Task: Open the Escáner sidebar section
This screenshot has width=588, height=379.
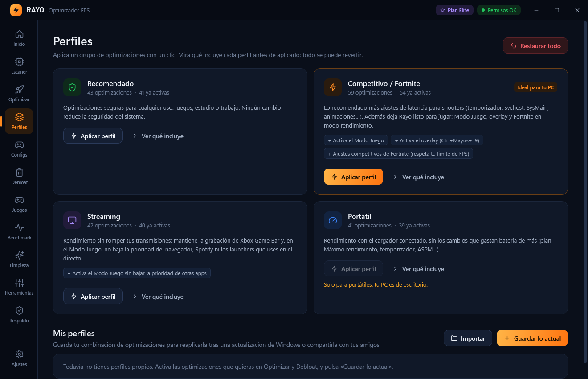Action: (19, 66)
